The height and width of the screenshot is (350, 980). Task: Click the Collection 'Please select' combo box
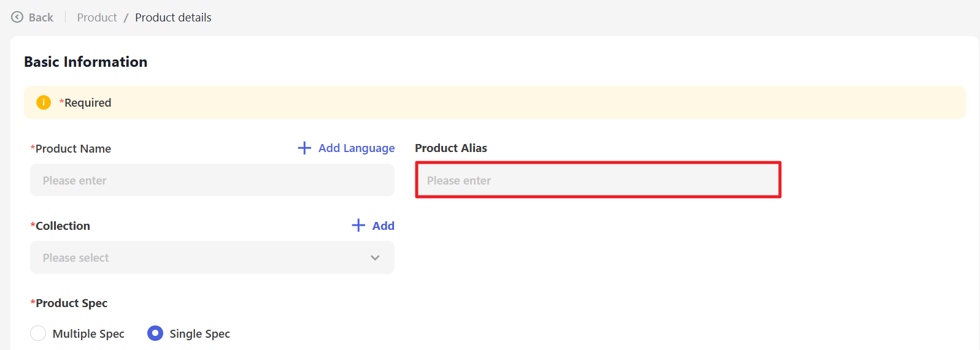coord(196,258)
